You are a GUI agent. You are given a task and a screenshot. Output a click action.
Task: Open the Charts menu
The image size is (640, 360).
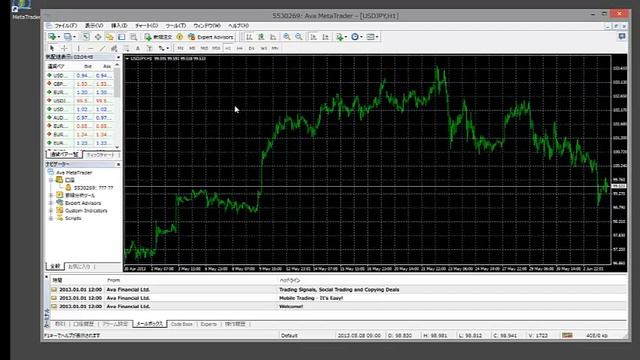coord(147,26)
